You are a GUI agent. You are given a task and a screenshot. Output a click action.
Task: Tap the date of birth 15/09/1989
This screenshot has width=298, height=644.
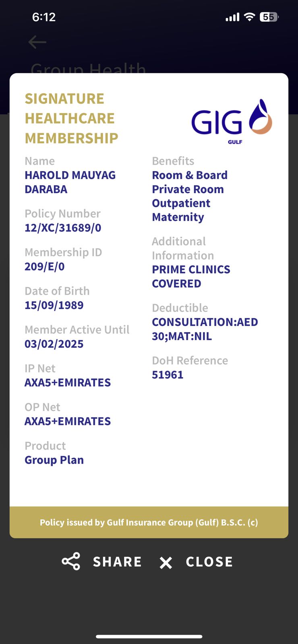point(54,305)
